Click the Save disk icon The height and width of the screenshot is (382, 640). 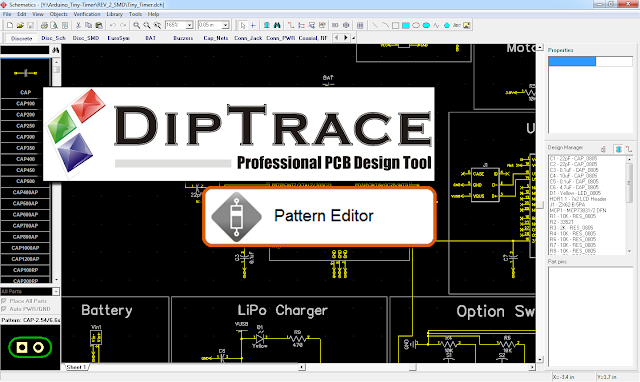[x=30, y=25]
